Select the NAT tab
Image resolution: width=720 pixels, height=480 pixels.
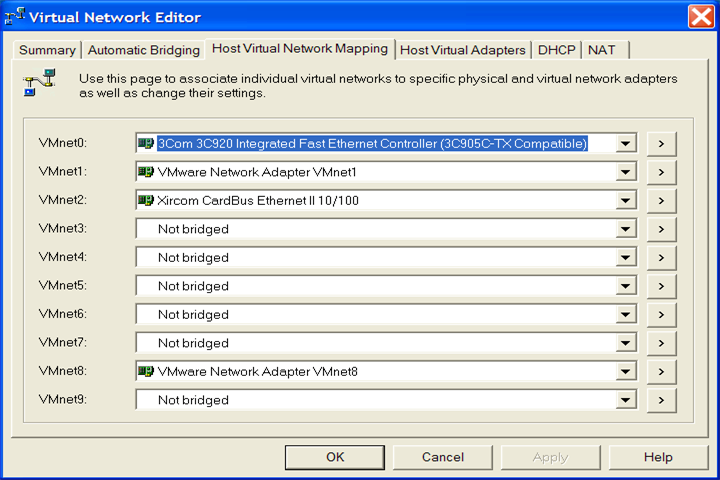coord(602,50)
